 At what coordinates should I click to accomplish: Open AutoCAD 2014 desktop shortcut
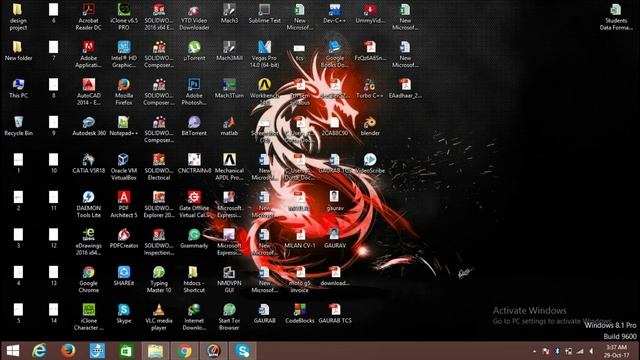point(89,91)
